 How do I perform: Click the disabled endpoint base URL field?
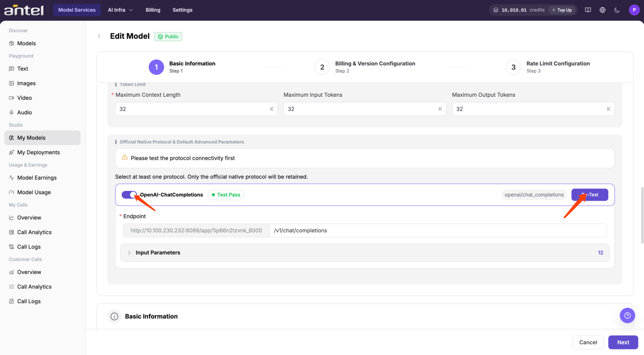pos(197,230)
